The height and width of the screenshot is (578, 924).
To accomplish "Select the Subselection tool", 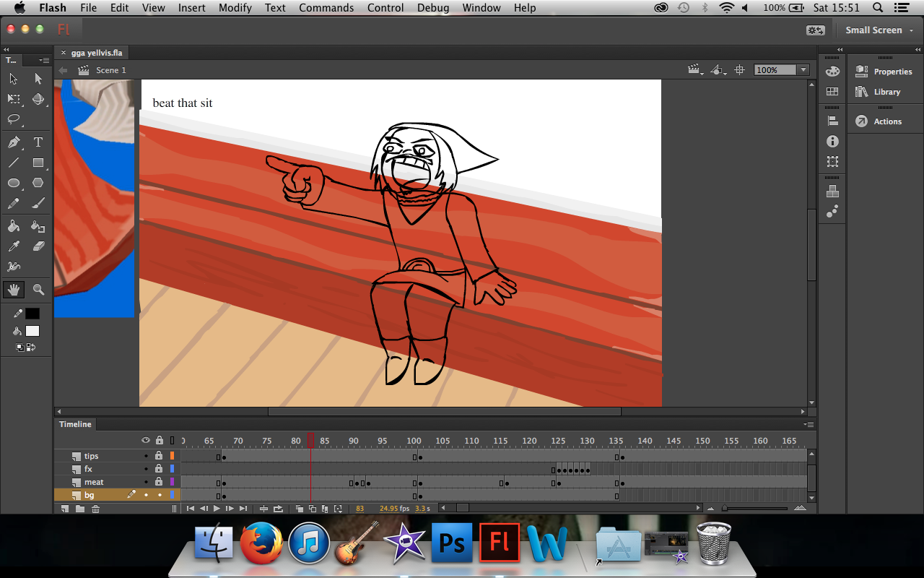I will [38, 79].
